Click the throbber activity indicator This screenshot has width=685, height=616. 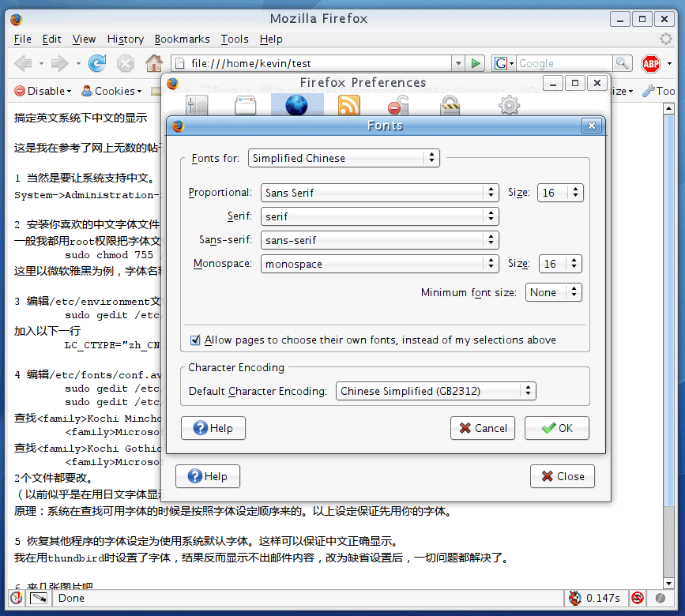click(666, 39)
